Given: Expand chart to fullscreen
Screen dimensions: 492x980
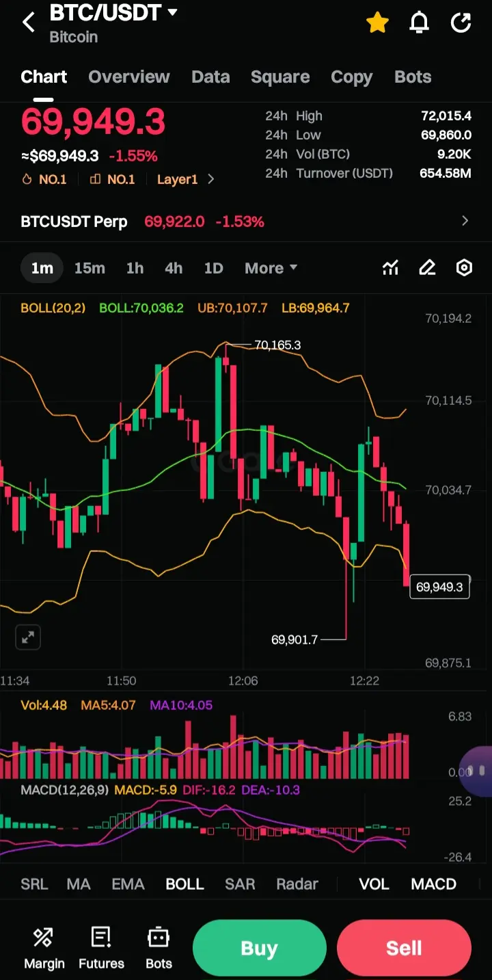Looking at the screenshot, I should pos(28,637).
